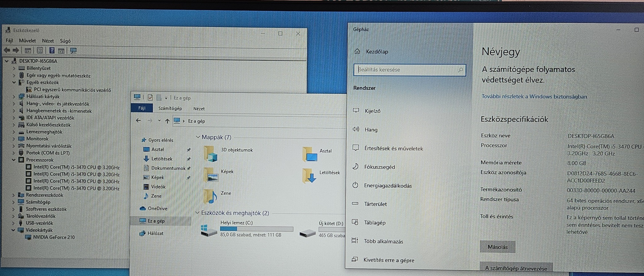Open the Súgó menu in Device Manager
This screenshot has width=644, height=276.
pos(65,41)
